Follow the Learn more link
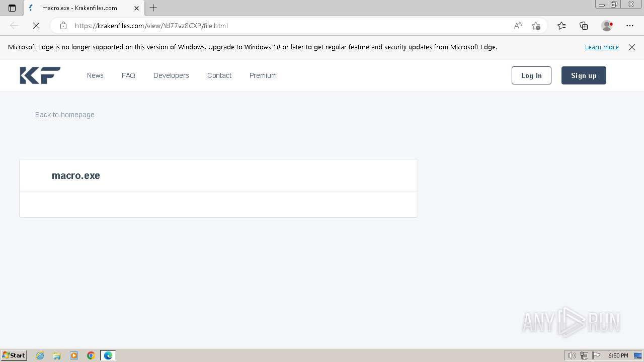 602,47
